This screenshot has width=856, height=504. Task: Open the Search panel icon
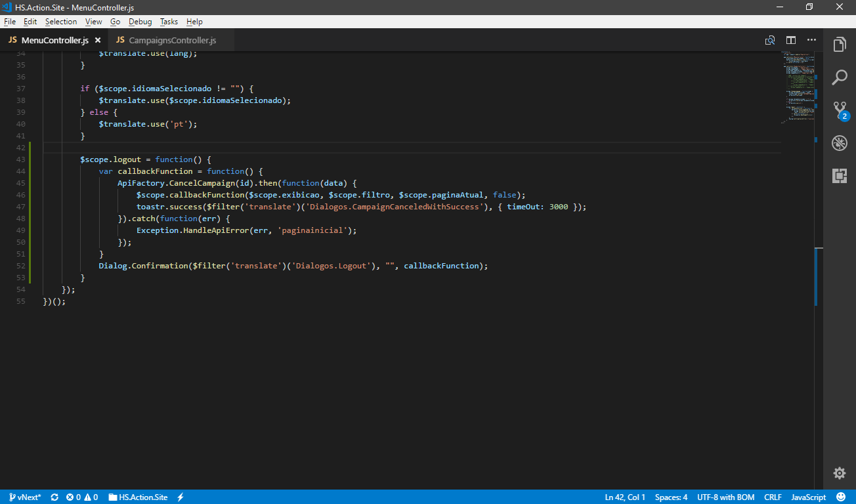tap(839, 77)
